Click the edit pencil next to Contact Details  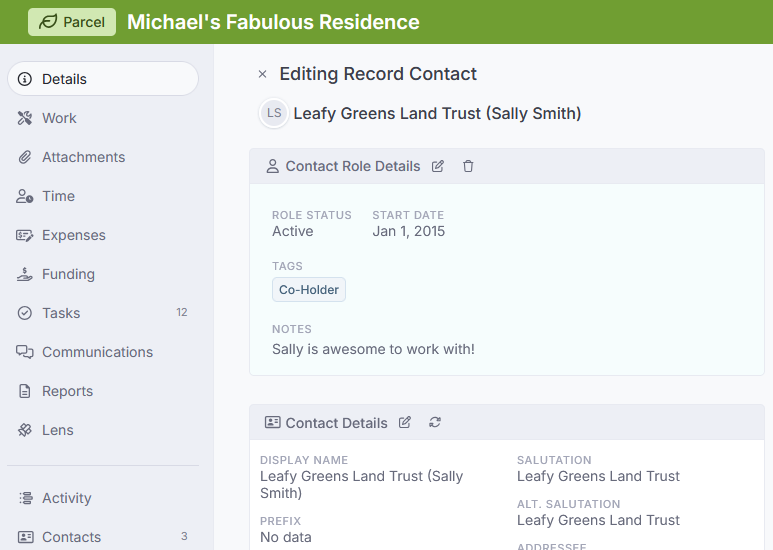(405, 422)
